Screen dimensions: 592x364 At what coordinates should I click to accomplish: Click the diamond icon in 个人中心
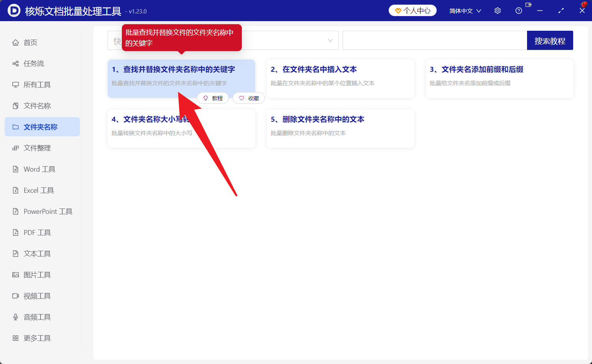click(x=398, y=11)
